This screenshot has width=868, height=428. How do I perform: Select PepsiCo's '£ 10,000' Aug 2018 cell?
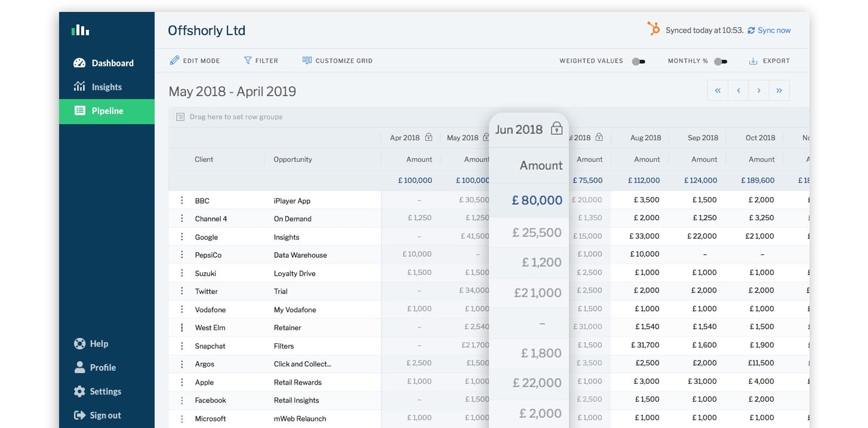(645, 254)
